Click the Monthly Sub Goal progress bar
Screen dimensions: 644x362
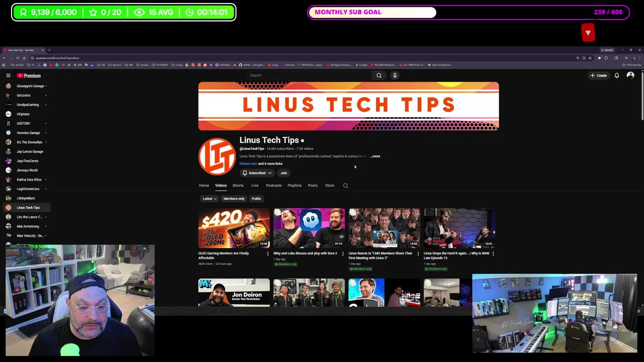[468, 12]
